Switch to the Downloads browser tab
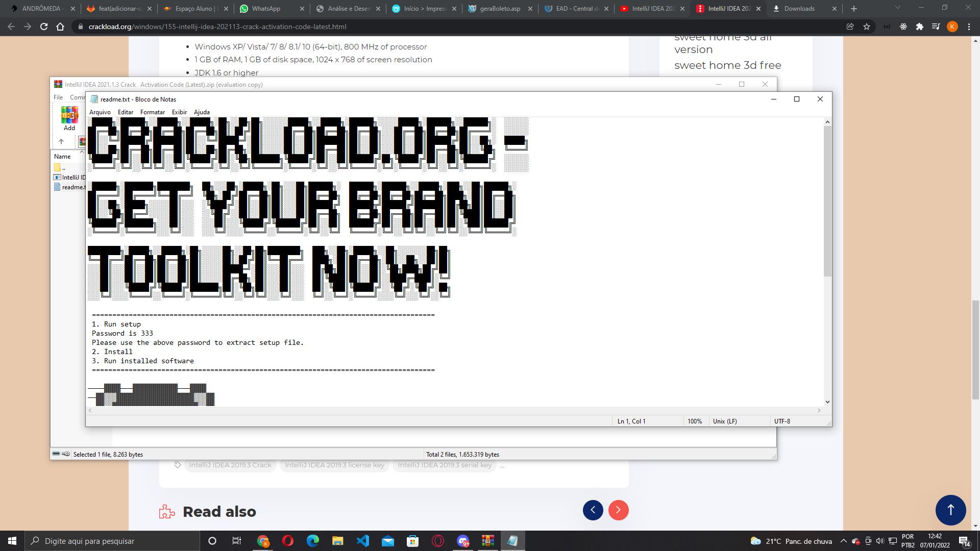This screenshot has width=980, height=551. 799,9
